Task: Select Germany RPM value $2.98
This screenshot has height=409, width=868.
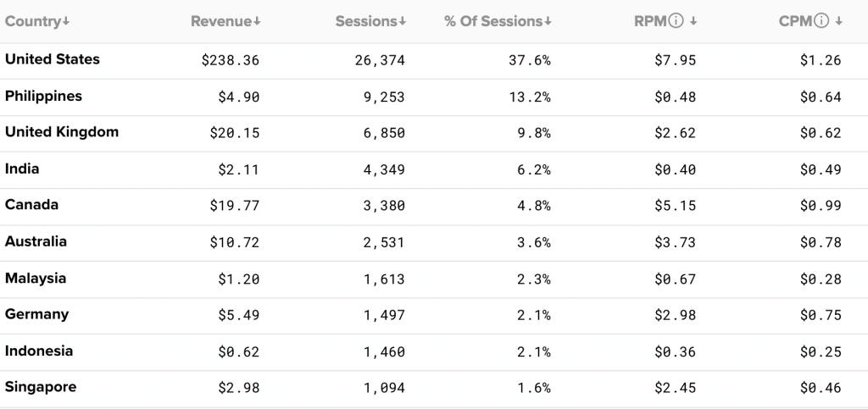Action: click(x=675, y=315)
